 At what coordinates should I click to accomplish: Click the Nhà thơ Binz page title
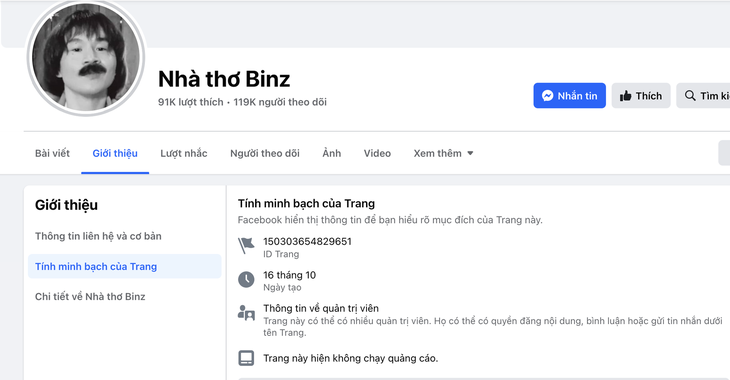[224, 79]
